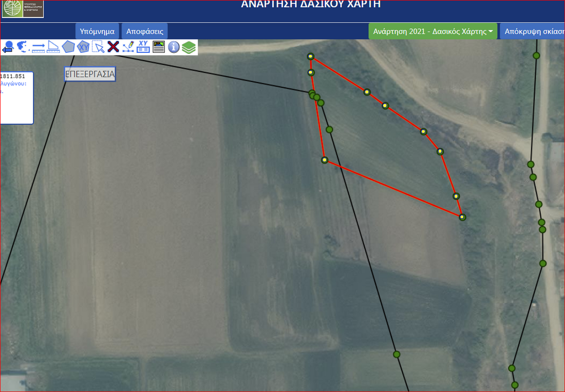Image resolution: width=565 pixels, height=392 pixels.
Task: Select the draw polygon pentagon tool
Action: click(68, 47)
